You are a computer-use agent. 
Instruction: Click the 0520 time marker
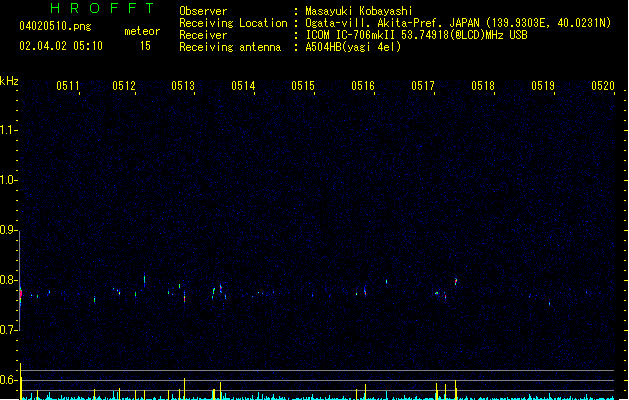point(603,86)
